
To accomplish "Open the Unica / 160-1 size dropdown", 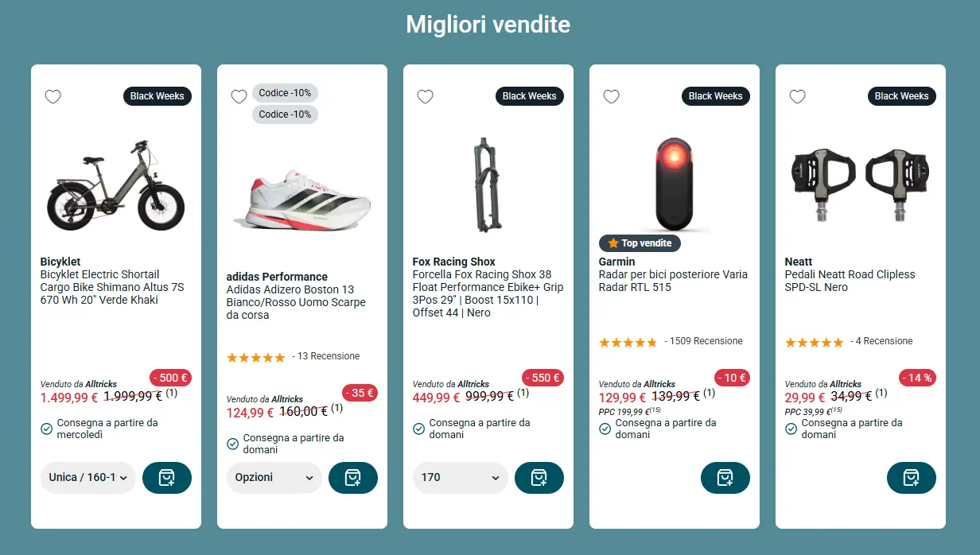I will pyautogui.click(x=88, y=478).
